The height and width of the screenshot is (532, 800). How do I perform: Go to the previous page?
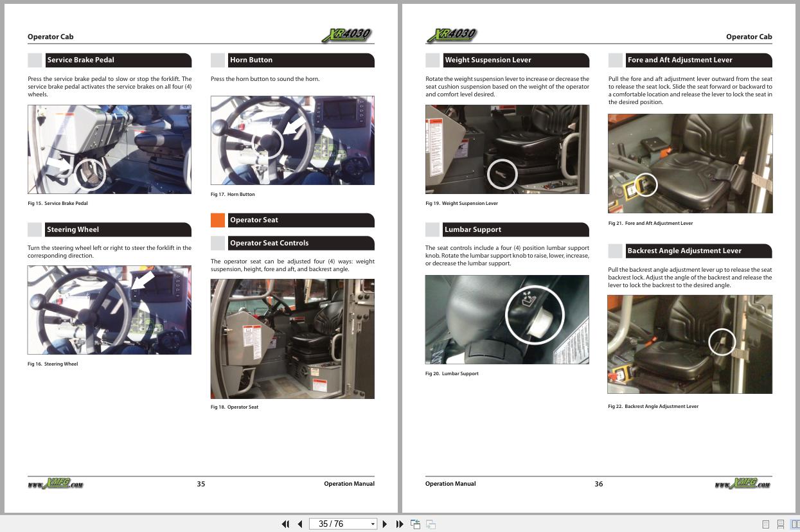tap(299, 524)
